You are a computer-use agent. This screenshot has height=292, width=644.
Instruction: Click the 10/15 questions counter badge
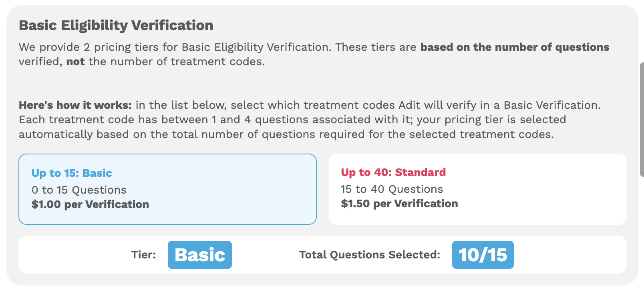tap(483, 255)
